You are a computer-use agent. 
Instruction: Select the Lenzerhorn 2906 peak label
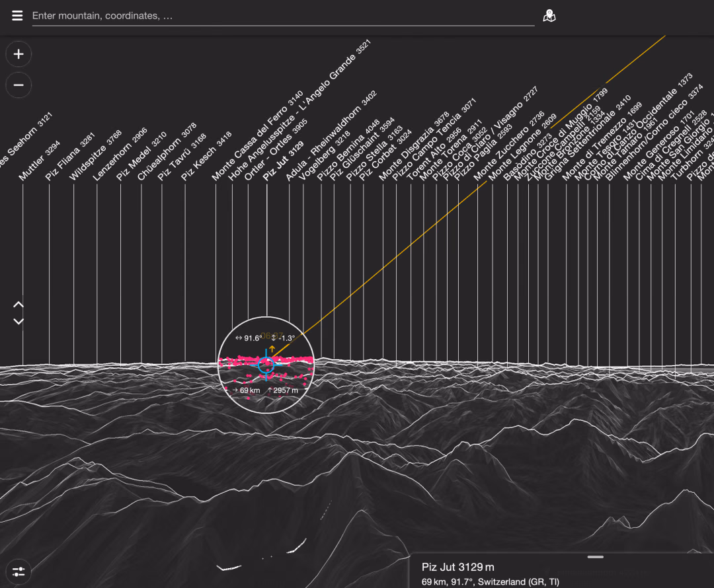pyautogui.click(x=120, y=155)
